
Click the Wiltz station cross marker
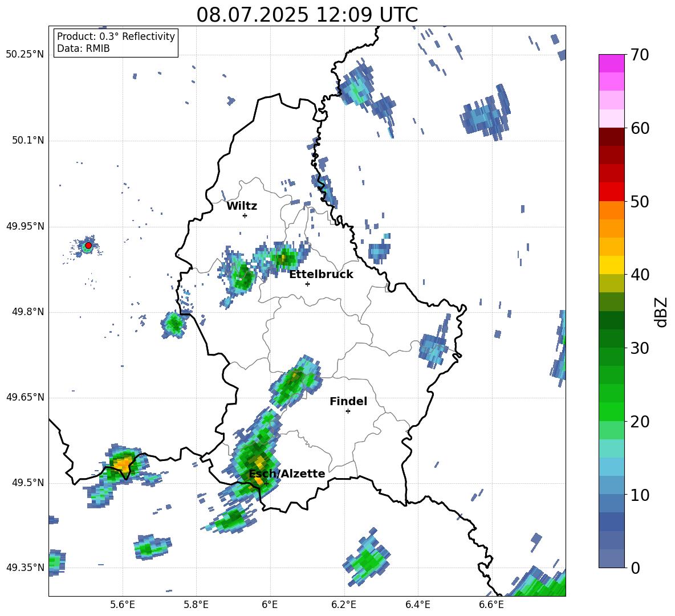pyautogui.click(x=245, y=215)
